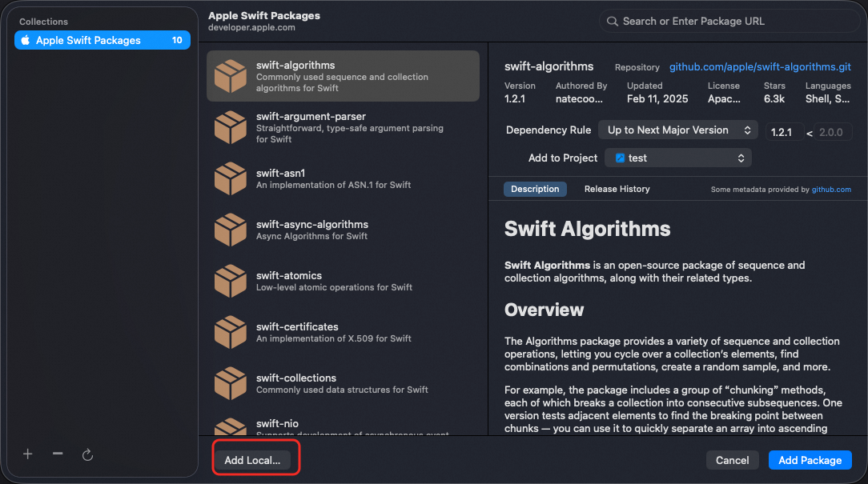Image resolution: width=868 pixels, height=484 pixels.
Task: Click the plus icon to add collection
Action: point(28,454)
